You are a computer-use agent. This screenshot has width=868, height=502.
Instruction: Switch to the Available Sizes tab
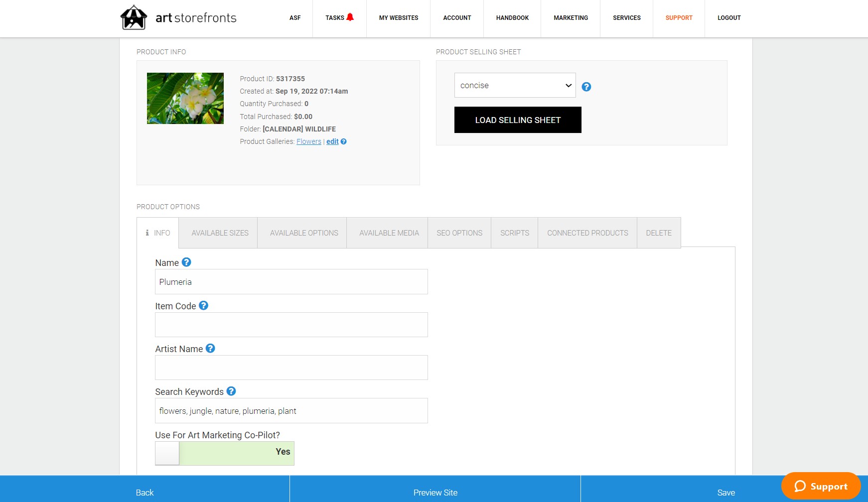[x=220, y=233]
